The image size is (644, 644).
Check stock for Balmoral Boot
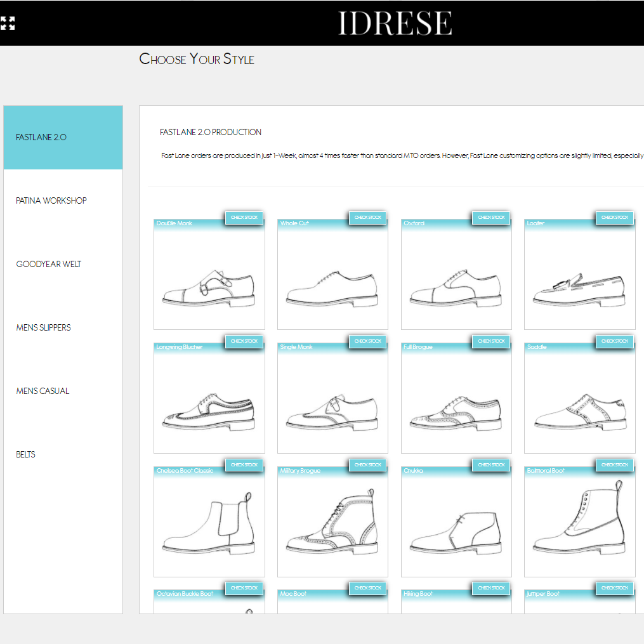point(615,464)
